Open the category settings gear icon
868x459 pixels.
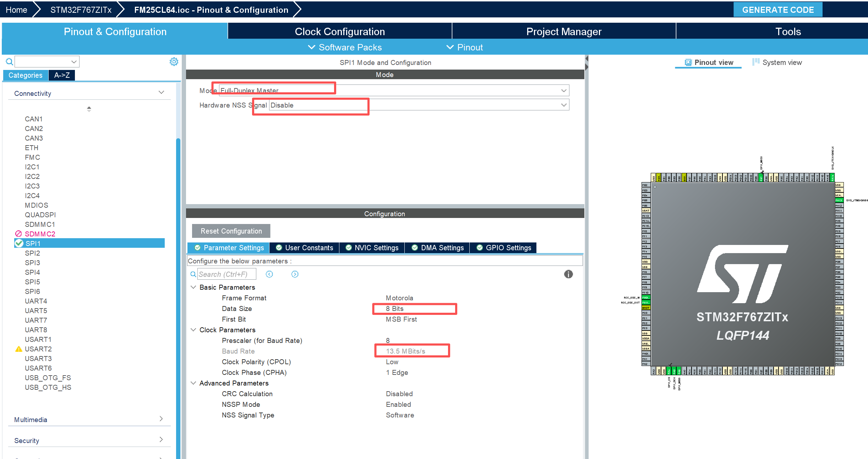pyautogui.click(x=174, y=62)
